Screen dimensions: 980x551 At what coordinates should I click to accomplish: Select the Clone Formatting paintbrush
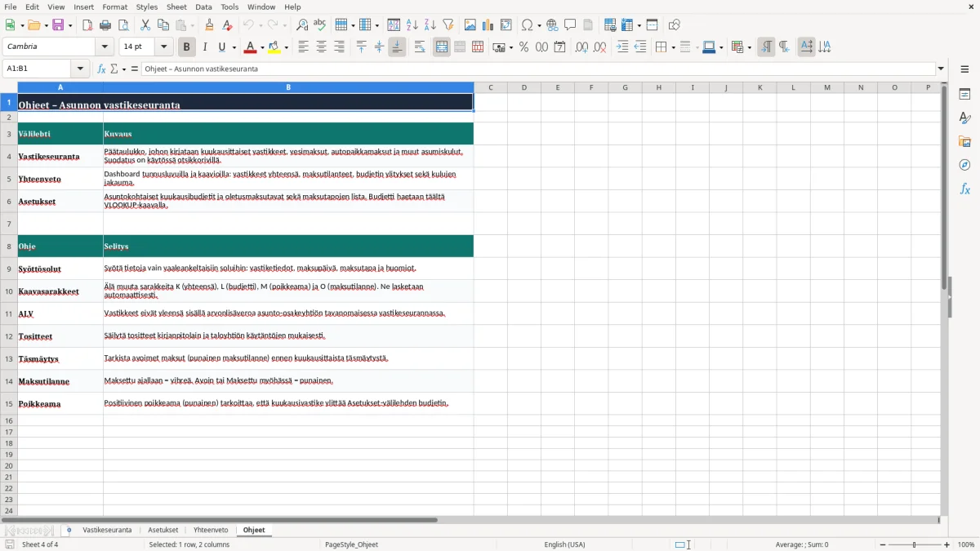tap(209, 25)
